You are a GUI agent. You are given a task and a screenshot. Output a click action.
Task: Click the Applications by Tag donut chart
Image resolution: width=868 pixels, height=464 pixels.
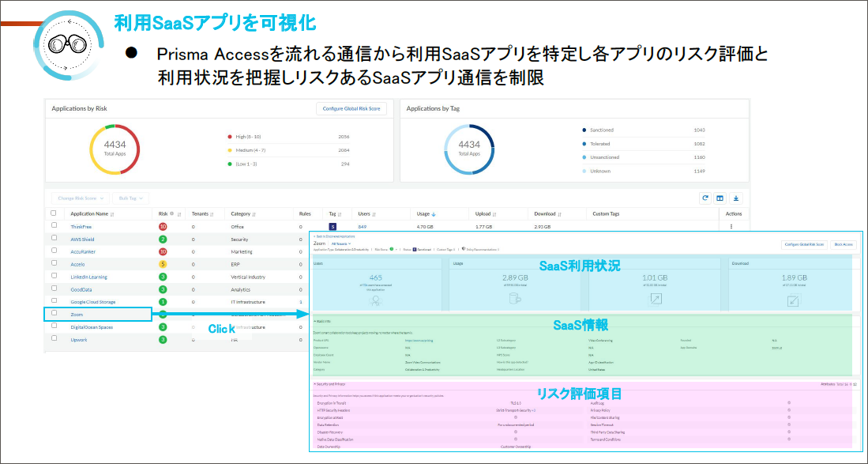click(x=469, y=149)
